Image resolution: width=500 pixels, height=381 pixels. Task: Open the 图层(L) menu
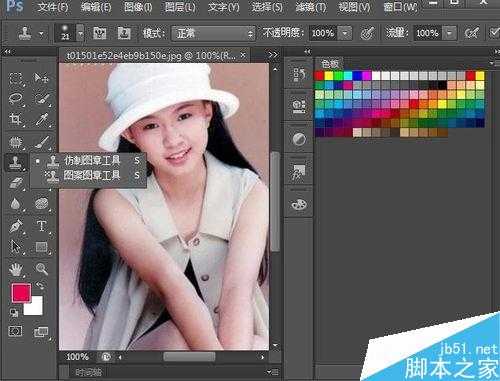(180, 7)
